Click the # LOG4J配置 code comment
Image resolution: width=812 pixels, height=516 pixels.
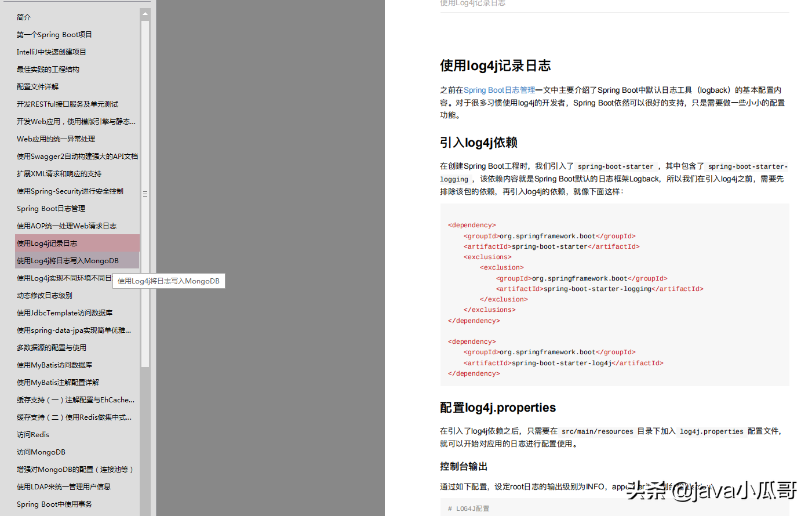pos(468,508)
